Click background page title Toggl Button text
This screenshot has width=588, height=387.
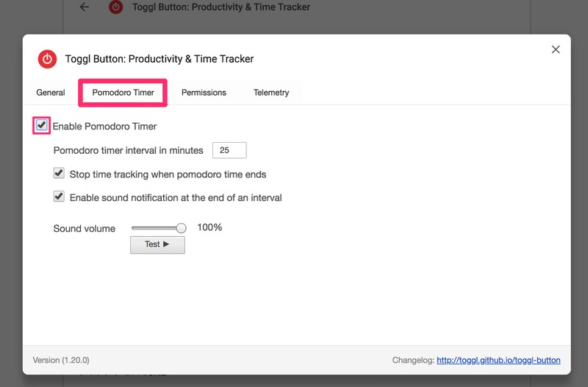click(x=221, y=7)
